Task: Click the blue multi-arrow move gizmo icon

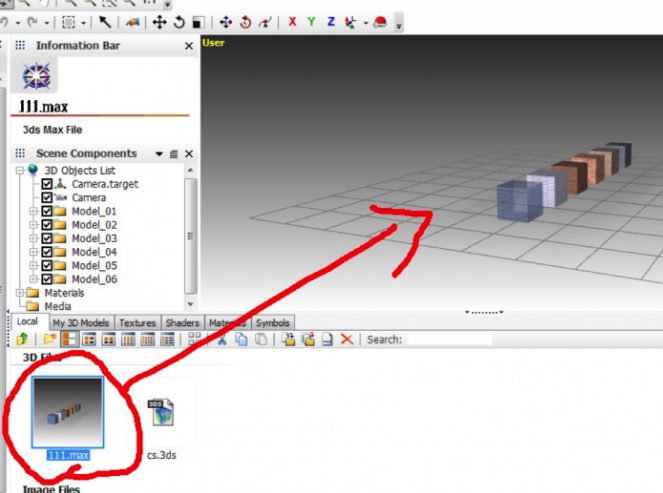Action: click(226, 22)
